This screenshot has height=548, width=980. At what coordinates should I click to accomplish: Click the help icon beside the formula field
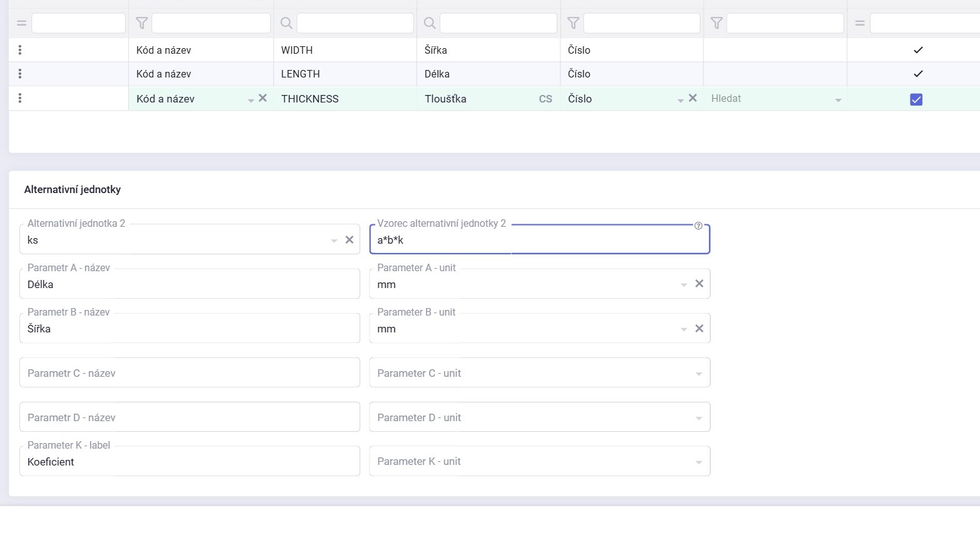pyautogui.click(x=698, y=226)
